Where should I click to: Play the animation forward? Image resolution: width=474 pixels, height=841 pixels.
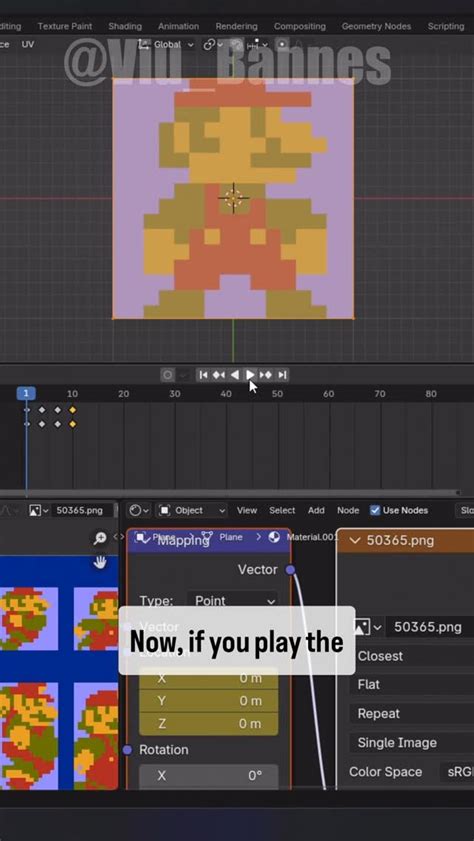pos(250,375)
